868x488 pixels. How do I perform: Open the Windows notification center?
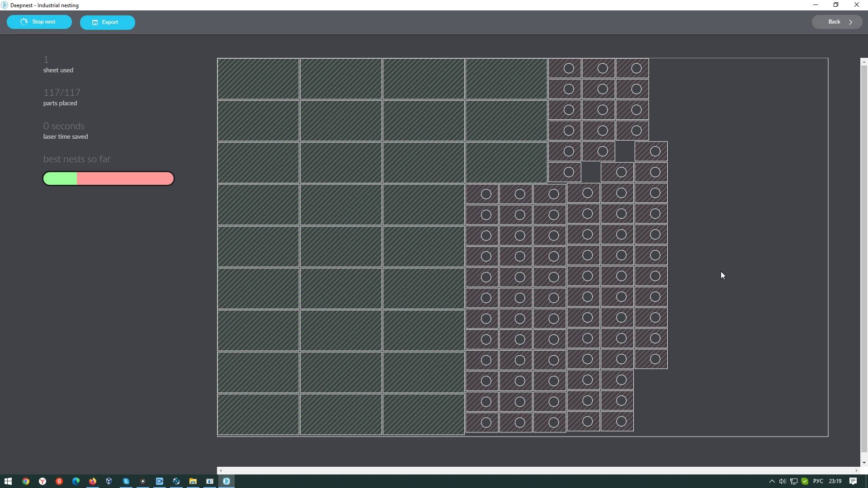pyautogui.click(x=853, y=481)
